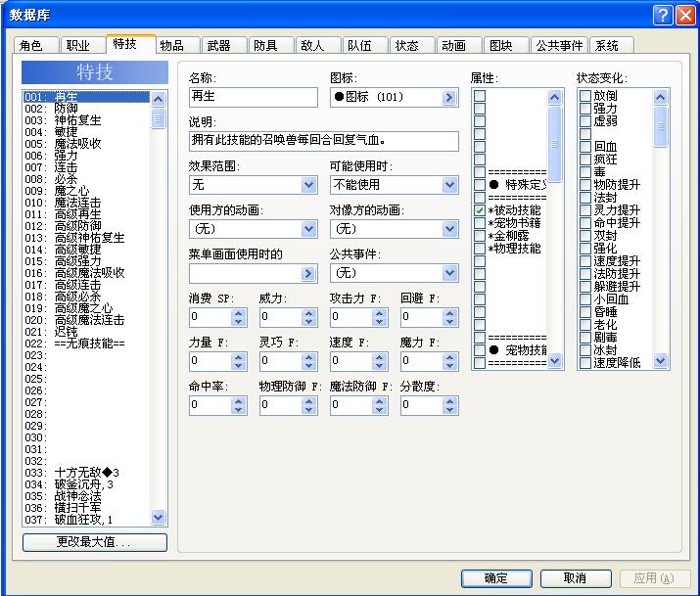This screenshot has width=700, height=596.
Task: Click 属性 list scroll-down arrow
Action: click(554, 360)
